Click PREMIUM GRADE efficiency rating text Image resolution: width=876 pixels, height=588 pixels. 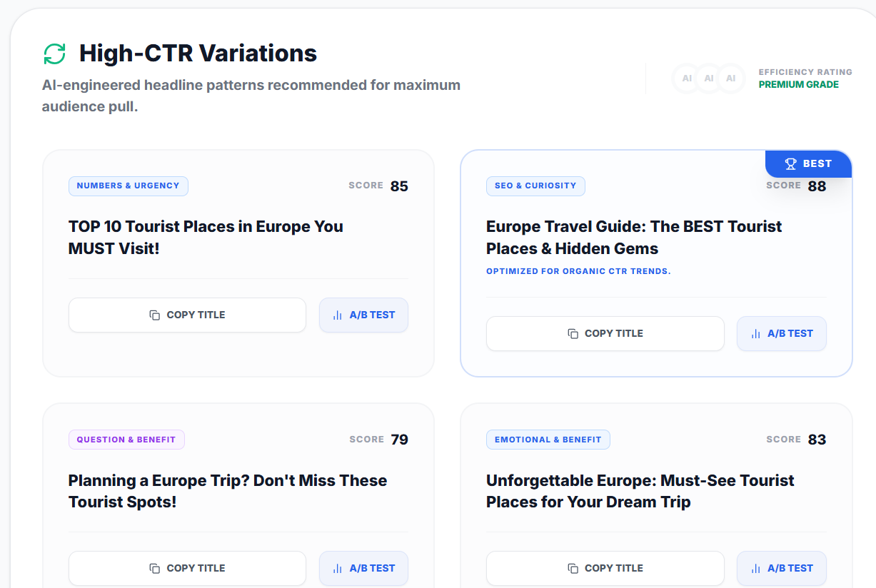point(798,84)
